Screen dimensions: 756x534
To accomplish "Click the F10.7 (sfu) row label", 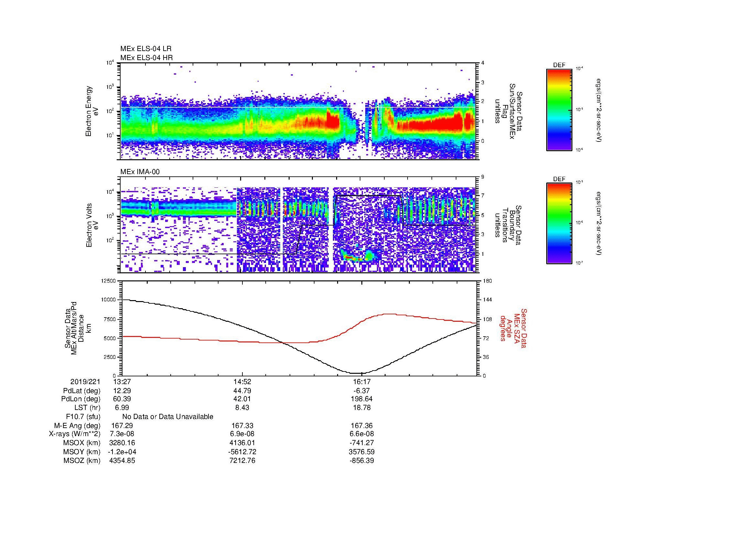I will point(83,417).
